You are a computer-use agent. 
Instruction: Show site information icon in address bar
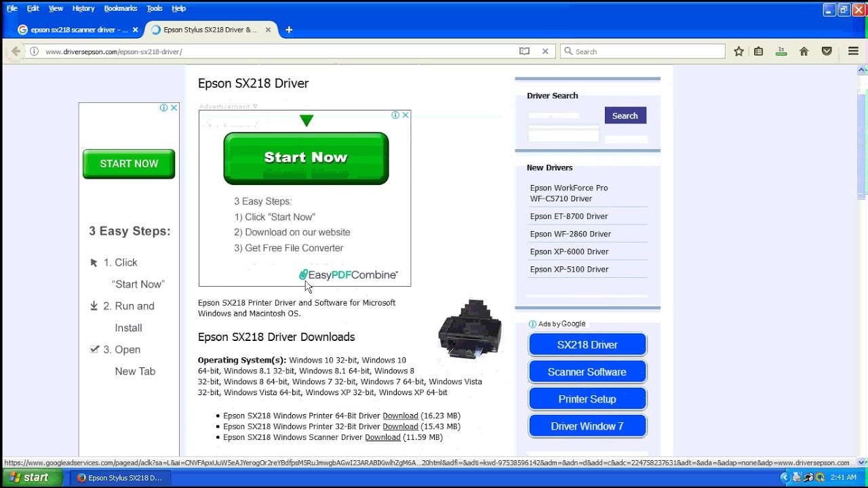click(34, 52)
